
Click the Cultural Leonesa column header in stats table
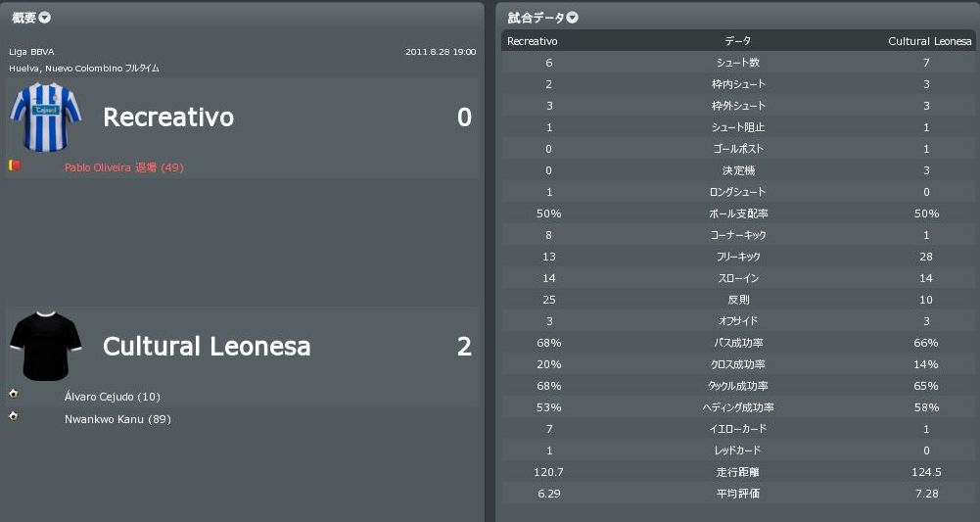pyautogui.click(x=929, y=41)
